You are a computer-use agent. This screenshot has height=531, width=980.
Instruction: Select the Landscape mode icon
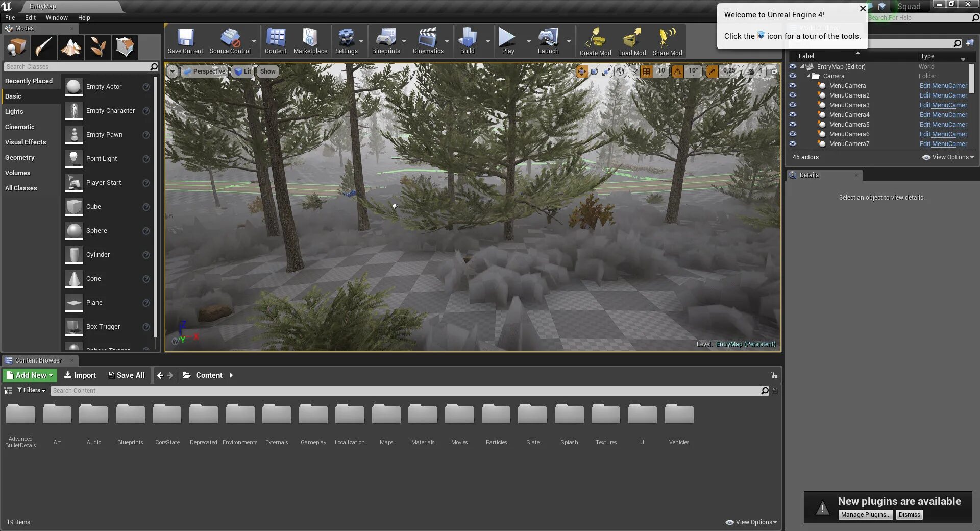tap(71, 47)
